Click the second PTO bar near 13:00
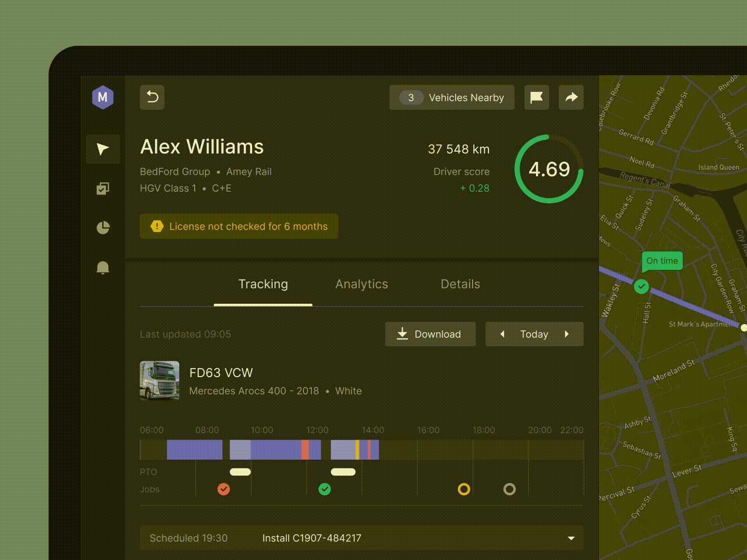 click(x=343, y=472)
